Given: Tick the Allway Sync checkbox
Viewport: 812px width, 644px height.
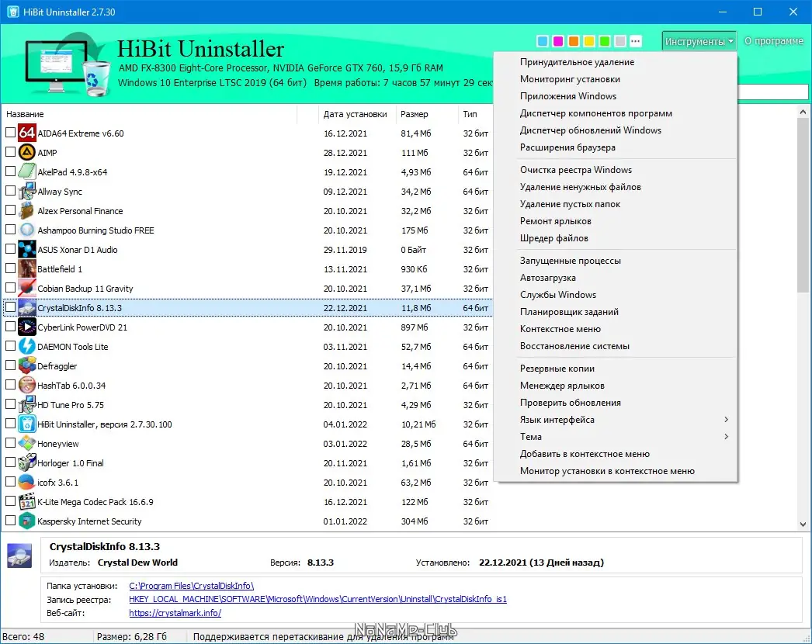Looking at the screenshot, I should pos(10,191).
